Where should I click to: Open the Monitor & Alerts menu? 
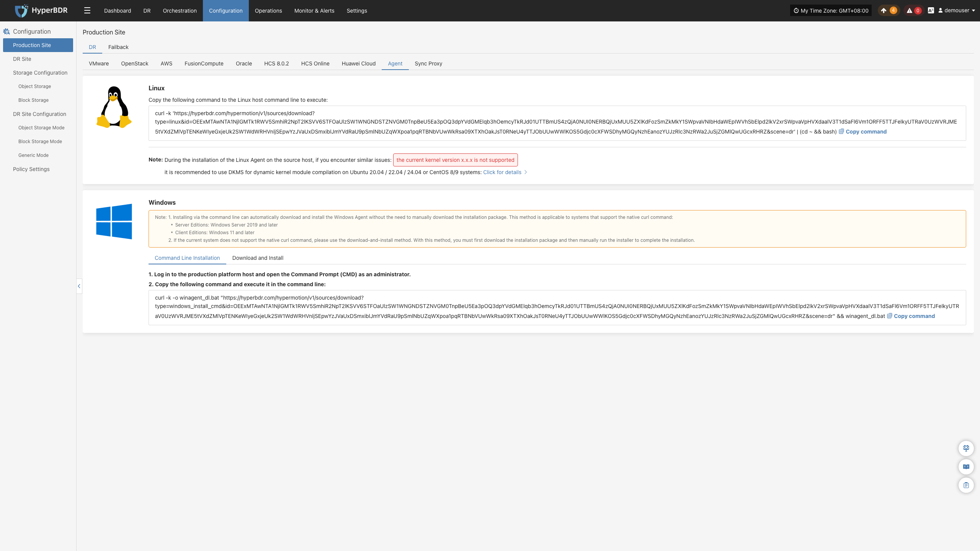point(314,11)
